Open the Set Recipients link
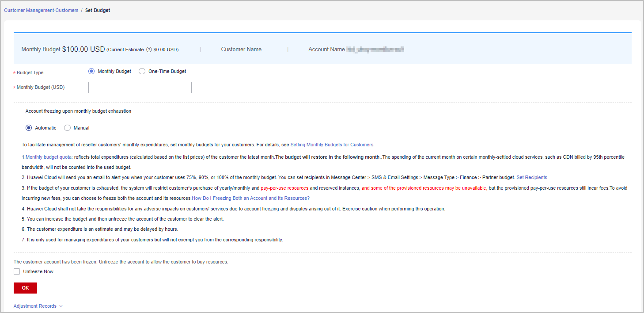The height and width of the screenshot is (313, 644). click(532, 177)
